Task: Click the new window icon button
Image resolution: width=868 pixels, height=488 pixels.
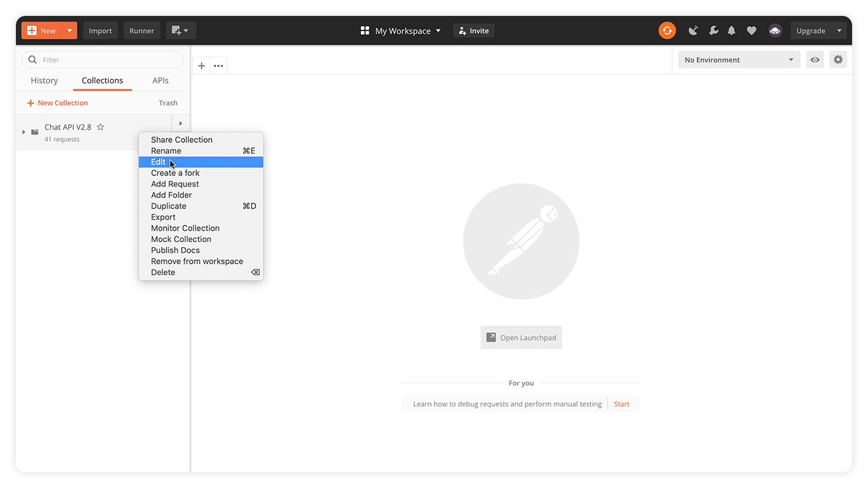Action: tap(181, 30)
